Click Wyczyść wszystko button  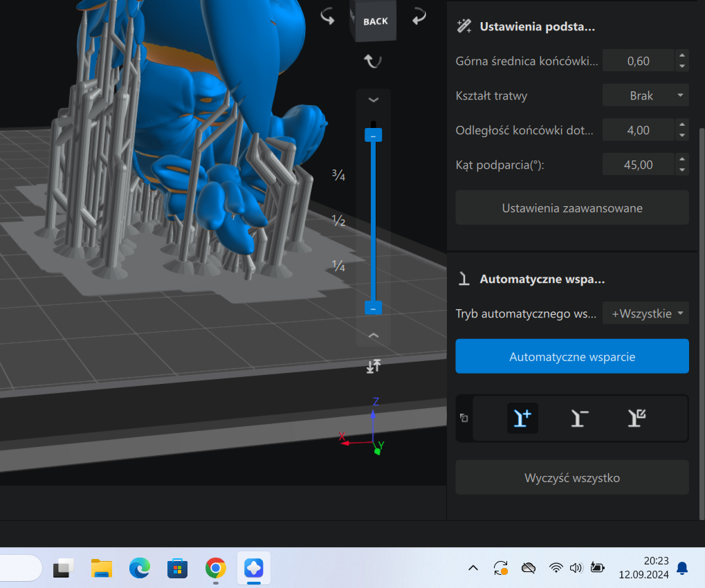572,477
